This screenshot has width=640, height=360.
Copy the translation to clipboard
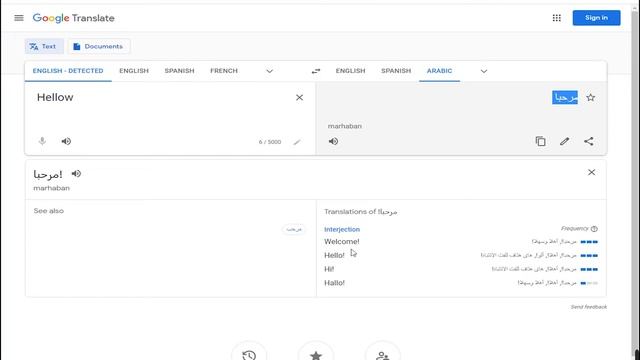[x=540, y=141]
